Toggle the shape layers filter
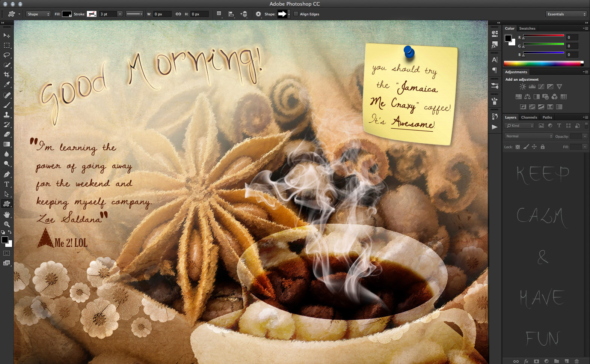 pyautogui.click(x=568, y=126)
